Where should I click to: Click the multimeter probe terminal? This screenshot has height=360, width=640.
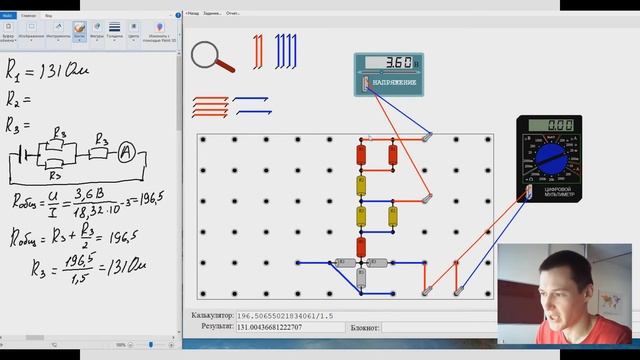[x=529, y=192]
